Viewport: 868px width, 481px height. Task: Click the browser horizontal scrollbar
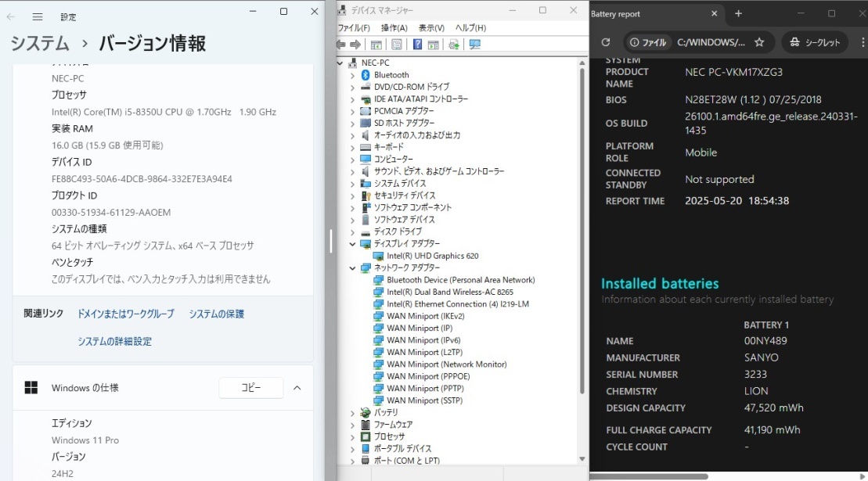click(649, 476)
